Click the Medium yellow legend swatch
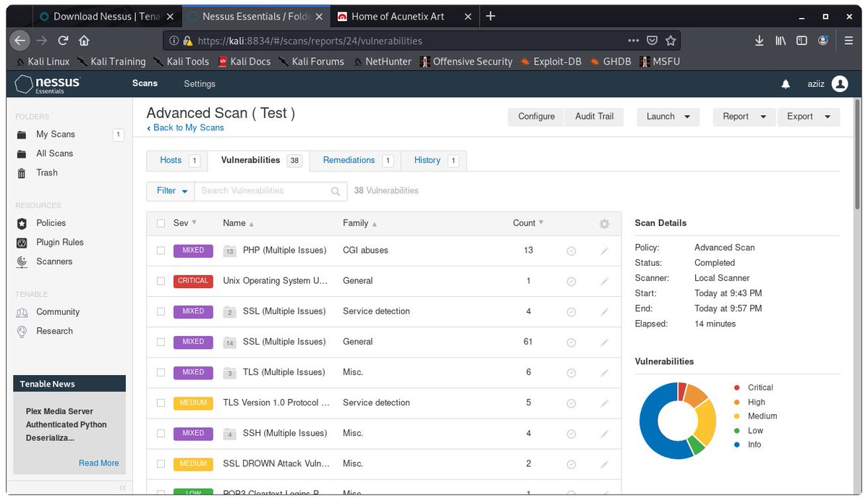This screenshot has height=501, width=868. (x=736, y=416)
